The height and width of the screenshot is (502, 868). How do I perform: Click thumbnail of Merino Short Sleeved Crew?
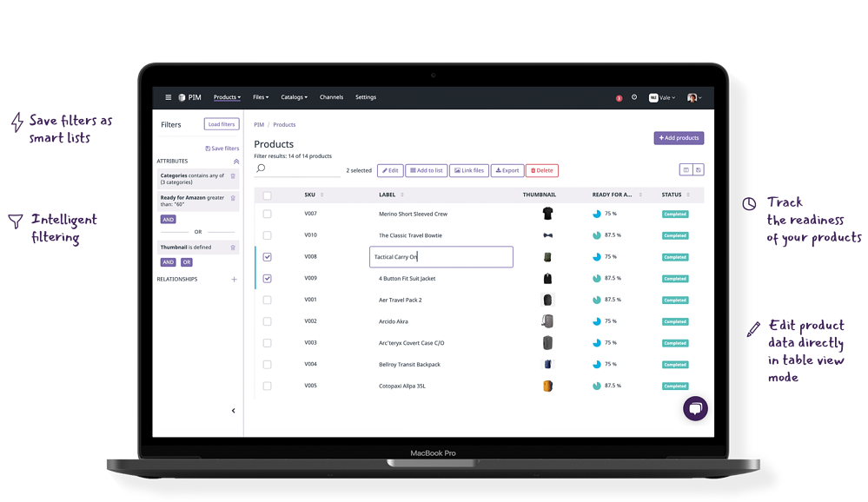click(x=547, y=214)
